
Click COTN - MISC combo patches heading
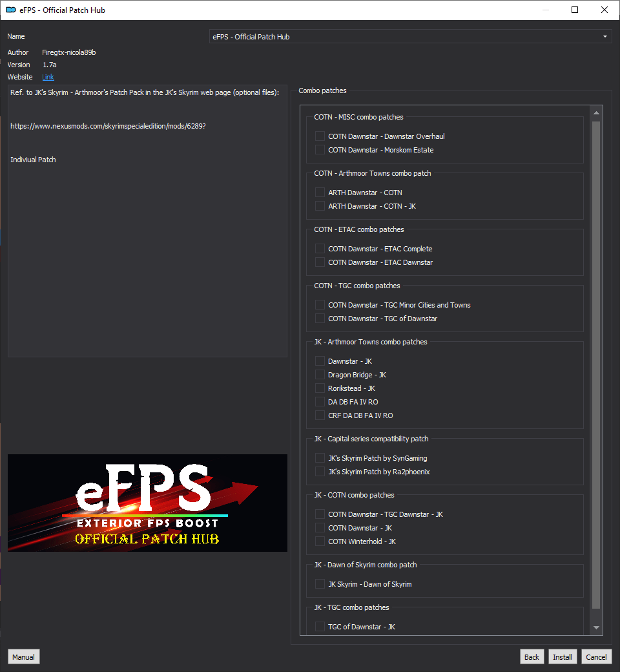pyautogui.click(x=358, y=117)
